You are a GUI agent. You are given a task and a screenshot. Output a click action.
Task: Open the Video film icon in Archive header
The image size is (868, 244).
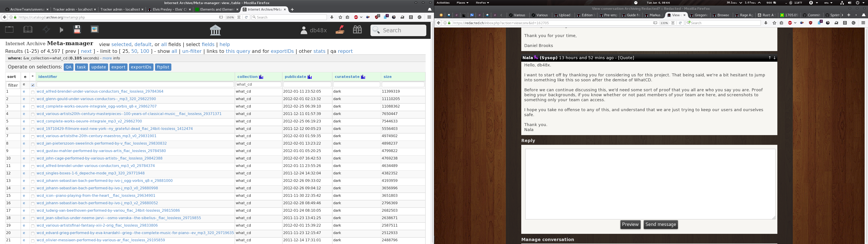pos(46,30)
